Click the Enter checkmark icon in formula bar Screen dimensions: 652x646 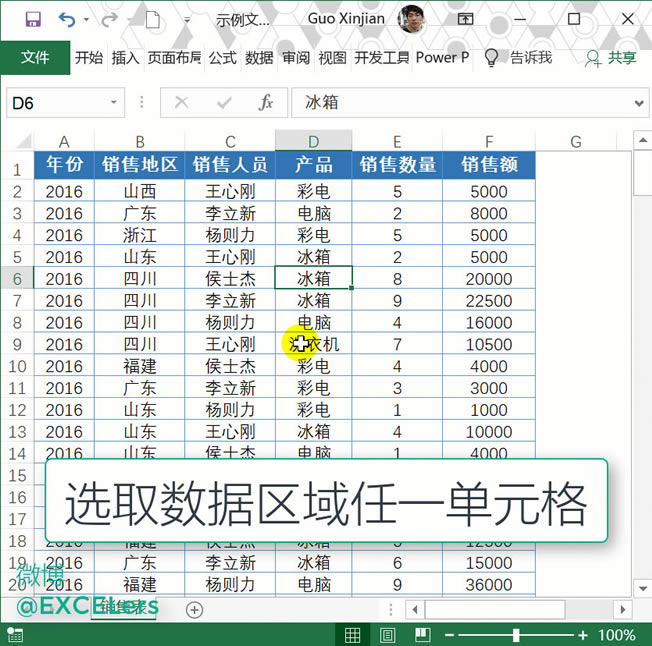(x=224, y=102)
